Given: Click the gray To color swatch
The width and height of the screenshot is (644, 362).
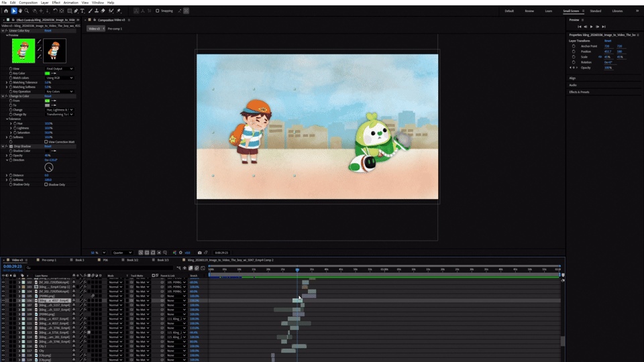Looking at the screenshot, I should click(47, 105).
